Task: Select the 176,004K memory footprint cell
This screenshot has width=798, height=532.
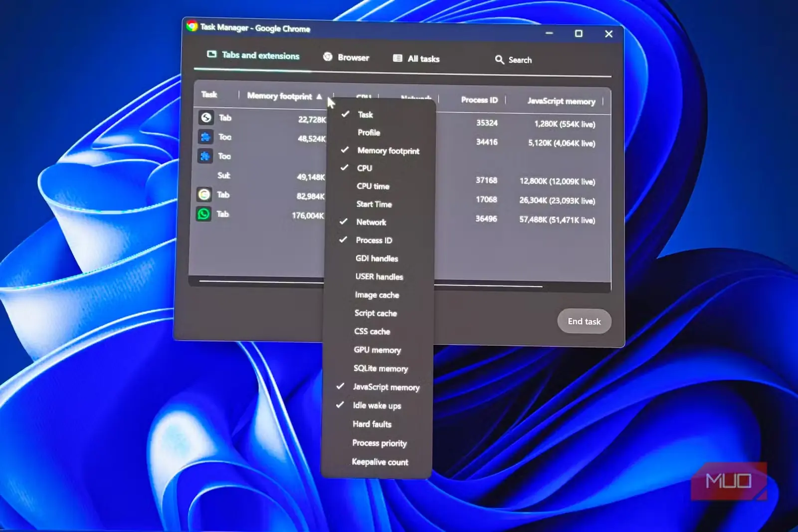Action: 308,216
